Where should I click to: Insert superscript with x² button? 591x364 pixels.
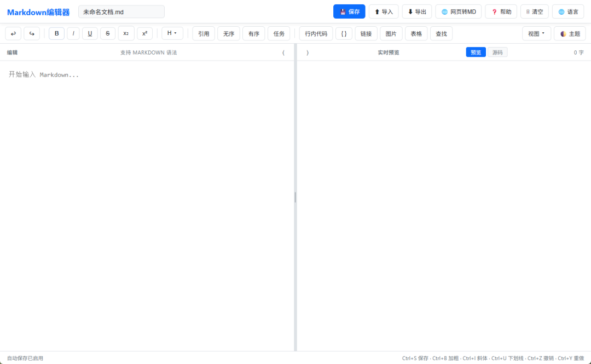pos(144,33)
